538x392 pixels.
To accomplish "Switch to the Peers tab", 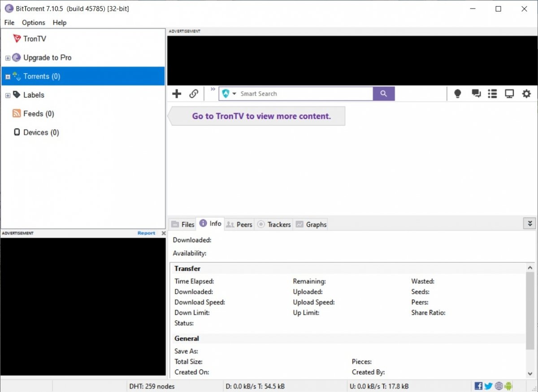I will pyautogui.click(x=239, y=224).
